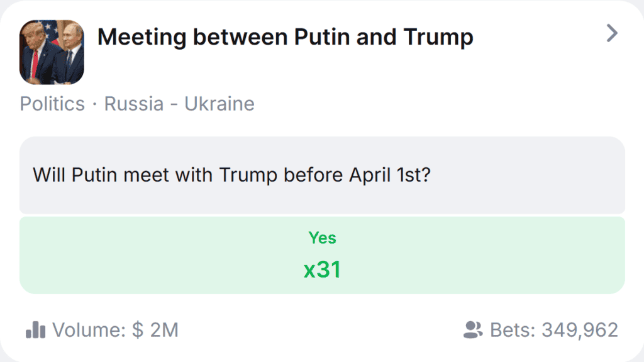644x362 pixels.
Task: Select the Politics category label
Action: click(x=52, y=104)
